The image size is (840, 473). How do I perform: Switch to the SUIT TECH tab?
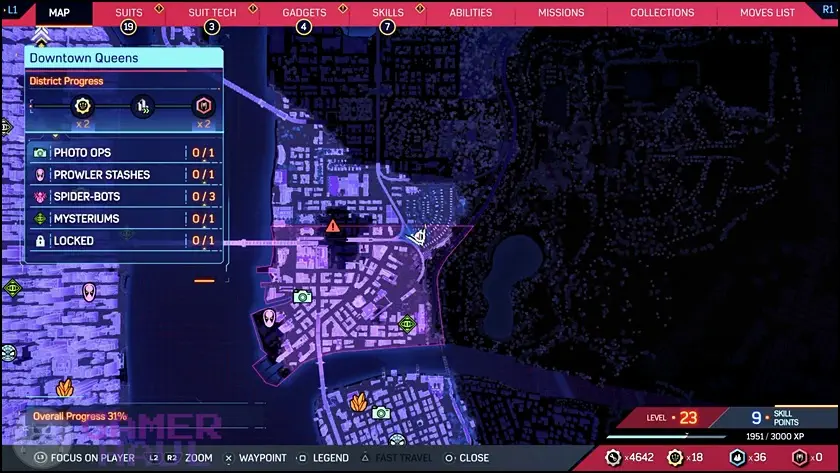[212, 12]
